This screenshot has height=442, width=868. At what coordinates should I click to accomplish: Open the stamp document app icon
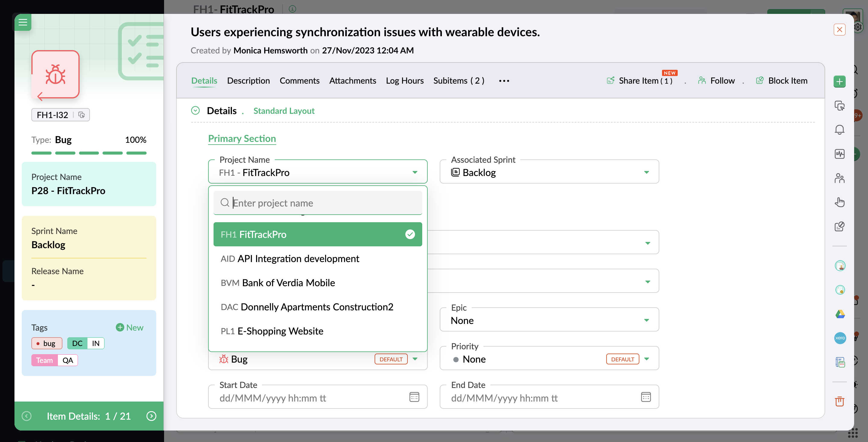pyautogui.click(x=840, y=266)
